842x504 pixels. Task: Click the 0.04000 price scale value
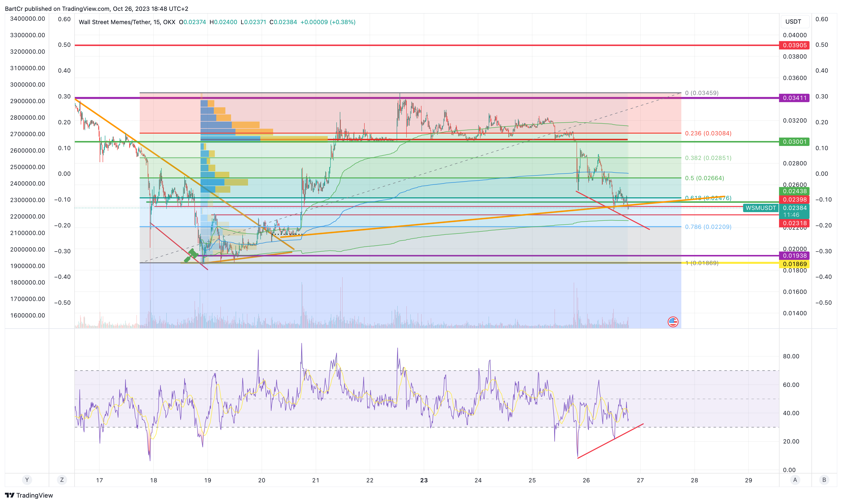click(795, 35)
